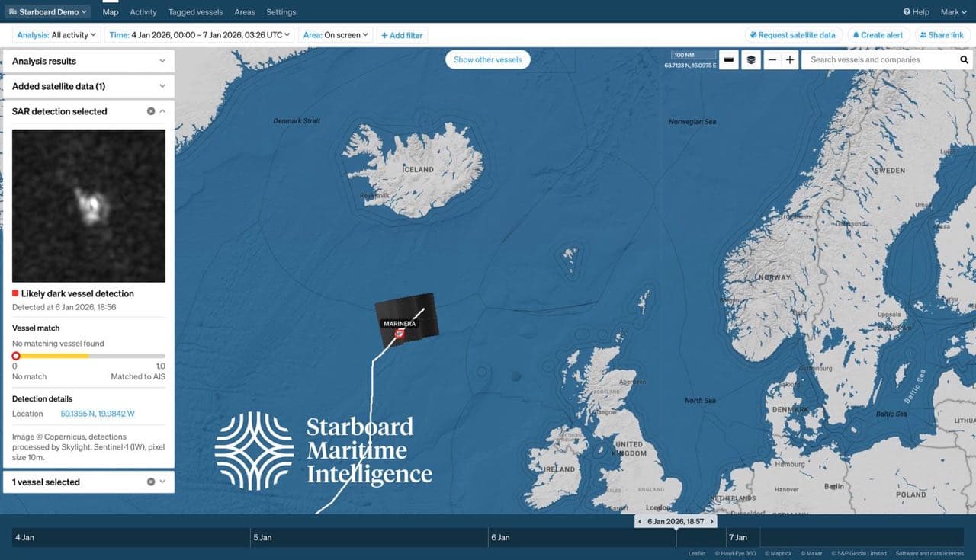Switch to the Tagged vessels tab
Viewport: 976px width, 560px height.
coord(195,12)
